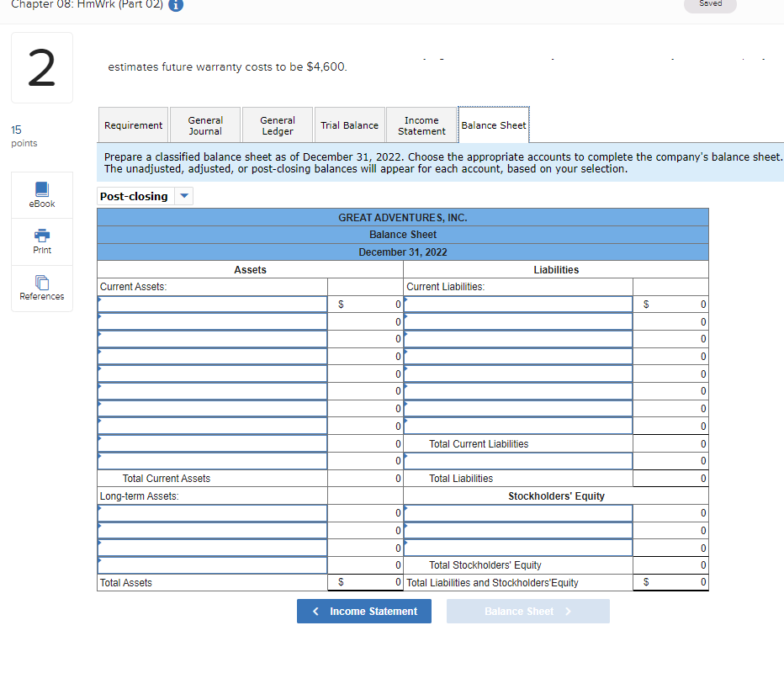Select third Current Assets account field
This screenshot has height=673, width=784.
(x=213, y=338)
